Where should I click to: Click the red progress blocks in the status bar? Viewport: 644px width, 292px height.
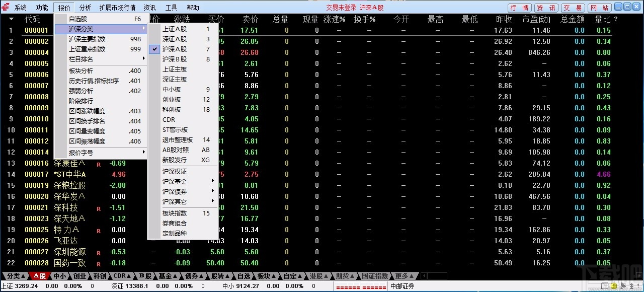coord(361,286)
